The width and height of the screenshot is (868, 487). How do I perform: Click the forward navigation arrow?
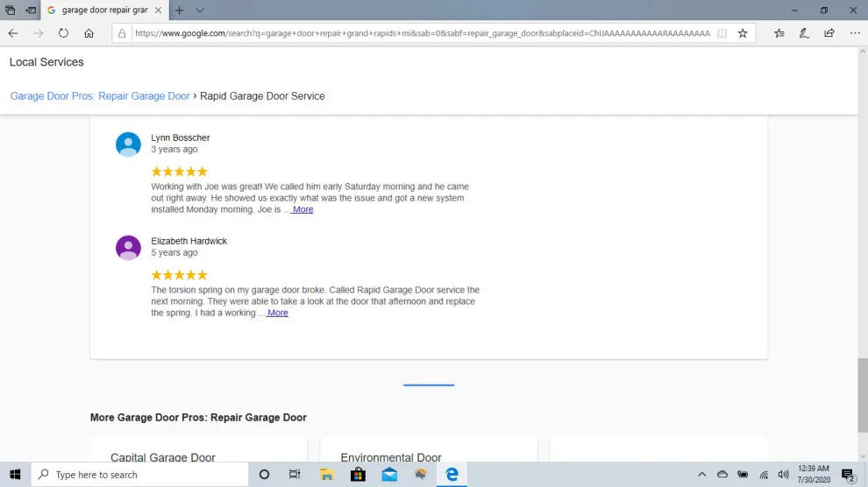click(39, 33)
